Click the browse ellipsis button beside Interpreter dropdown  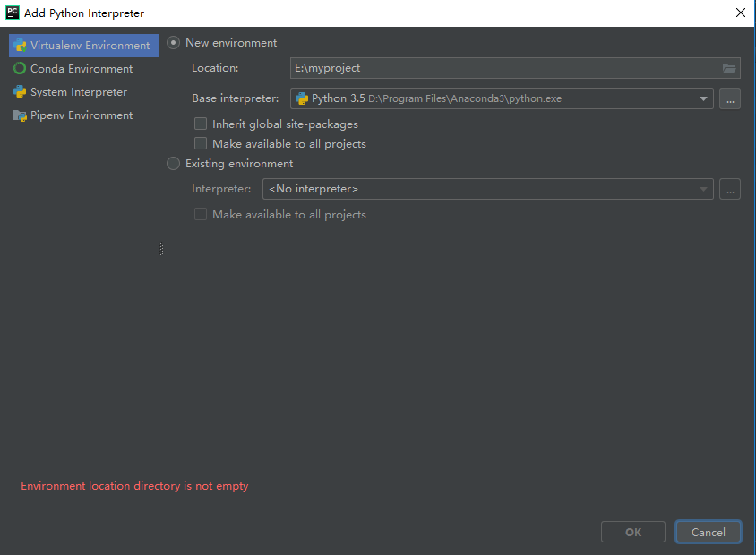point(730,189)
